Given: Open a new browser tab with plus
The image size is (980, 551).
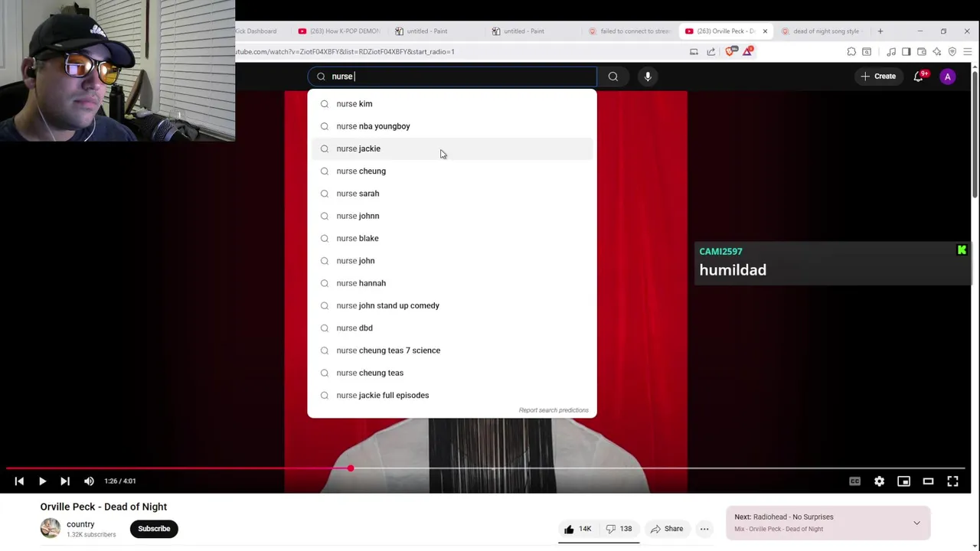Looking at the screenshot, I should (880, 31).
